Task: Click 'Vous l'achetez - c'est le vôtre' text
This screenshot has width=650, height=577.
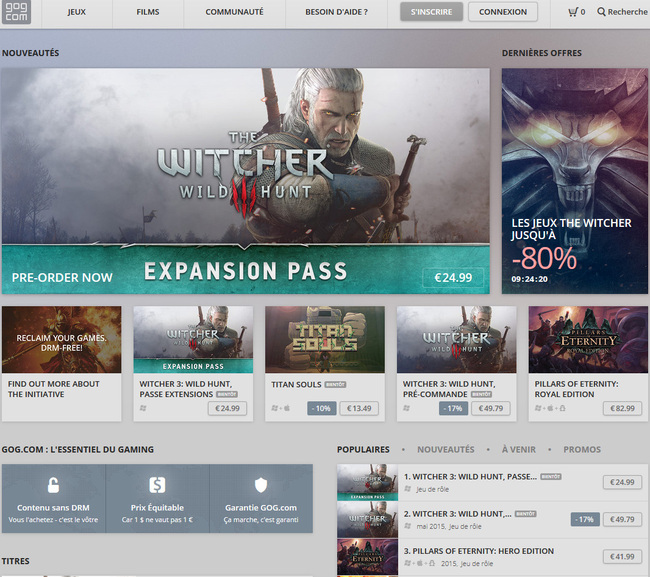Action: tap(53, 520)
